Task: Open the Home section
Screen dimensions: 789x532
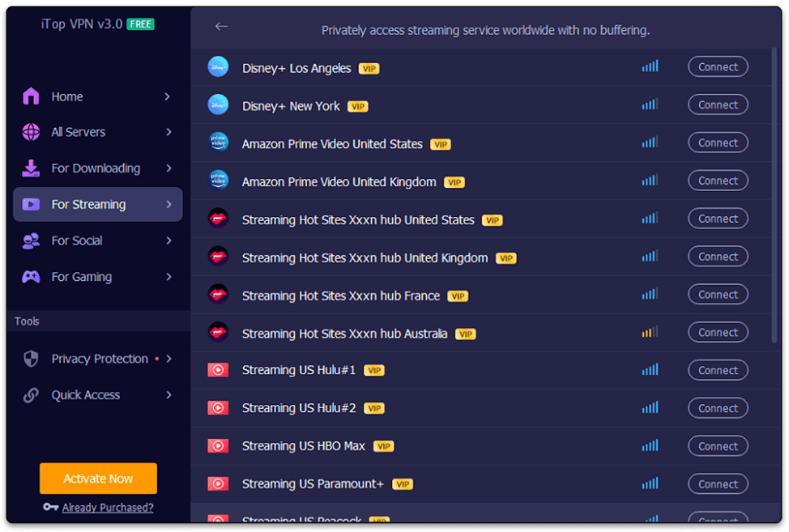Action: (x=98, y=96)
